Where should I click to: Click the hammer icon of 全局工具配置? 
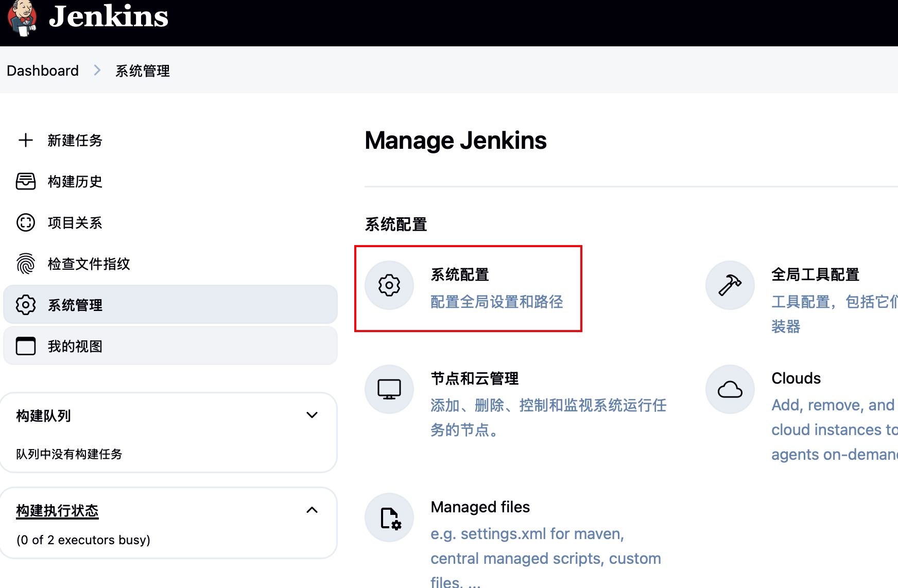point(730,285)
